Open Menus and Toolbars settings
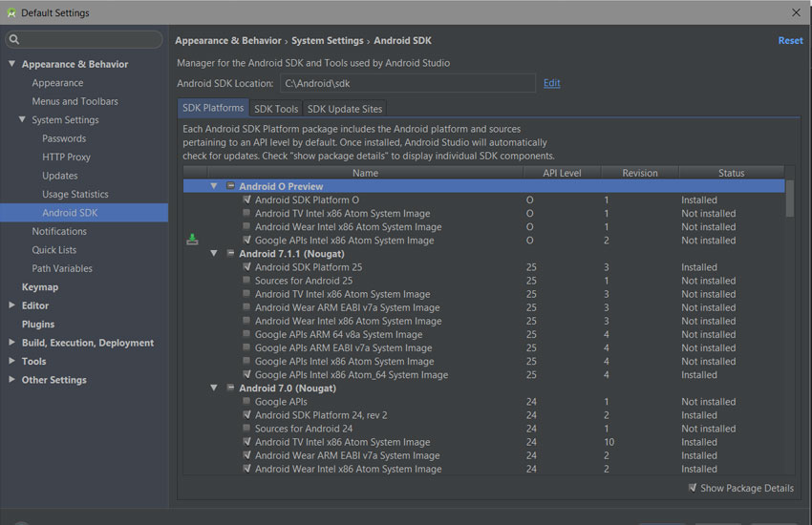This screenshot has width=812, height=525. pos(75,101)
